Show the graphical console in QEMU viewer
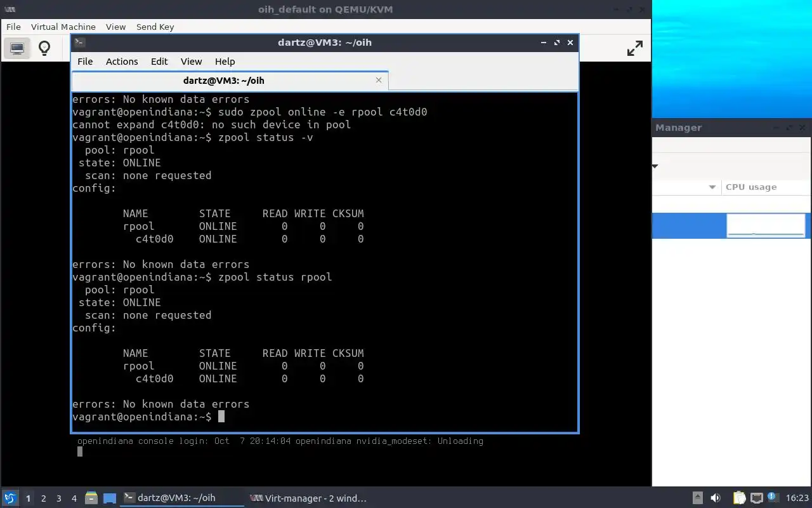The image size is (812, 508). click(x=17, y=48)
